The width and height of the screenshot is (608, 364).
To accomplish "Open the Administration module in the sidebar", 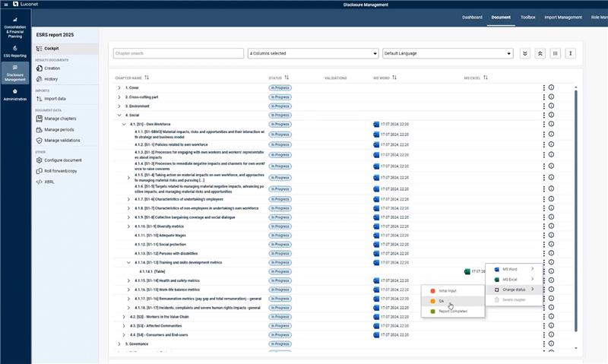I will (14, 95).
